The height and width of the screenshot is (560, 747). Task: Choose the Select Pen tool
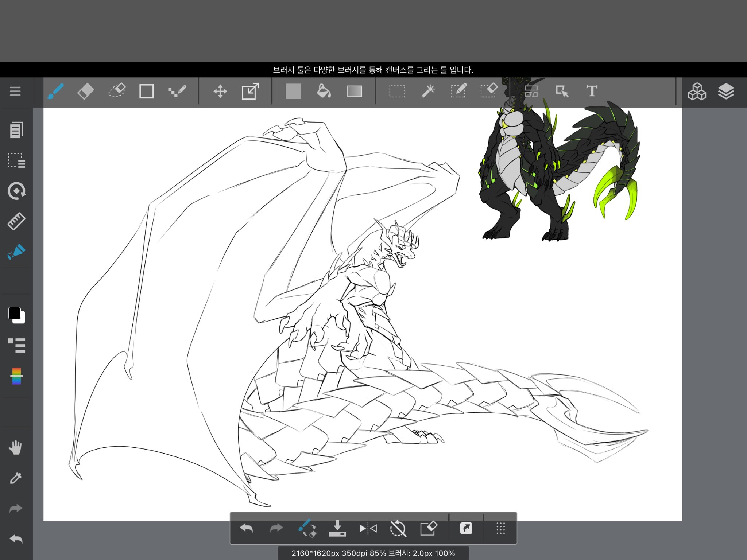[458, 91]
